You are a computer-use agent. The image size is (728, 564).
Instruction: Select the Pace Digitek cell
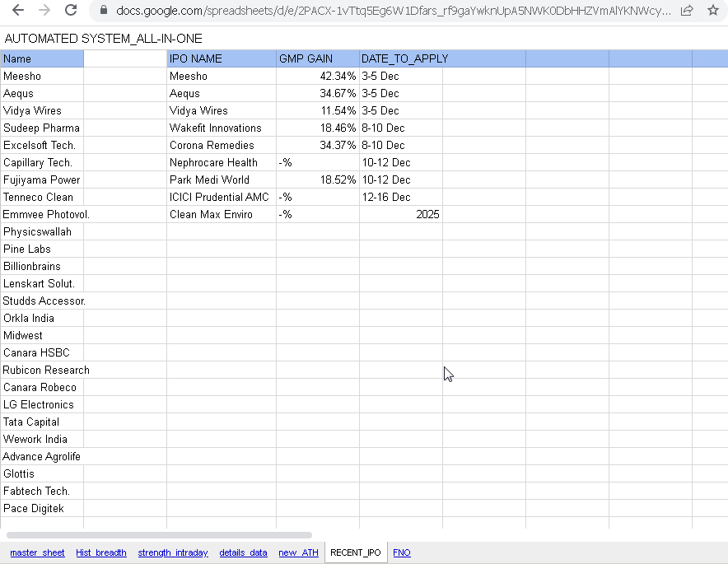(x=42, y=508)
